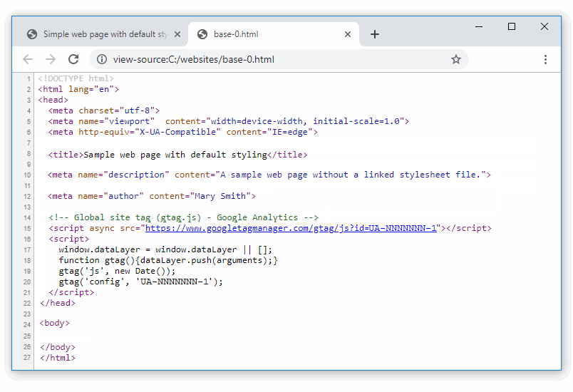
Task: Click line number 27 in the gutter
Action: point(27,358)
